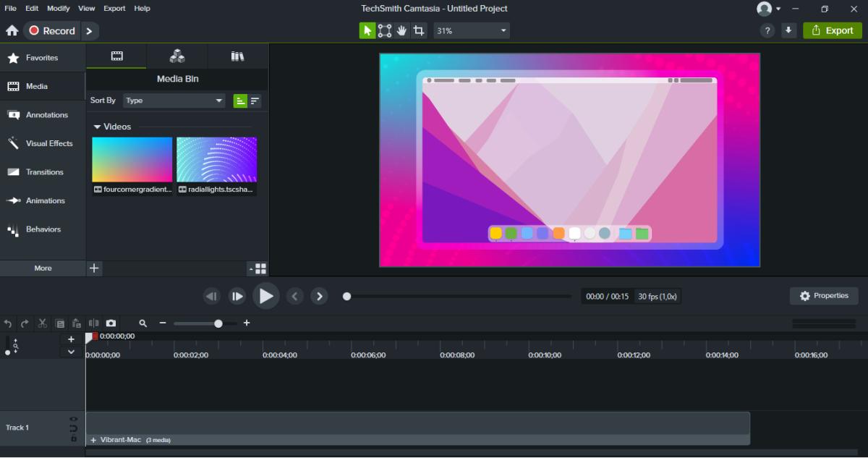Open the Modify menu
This screenshot has width=868, height=458.
58,8
